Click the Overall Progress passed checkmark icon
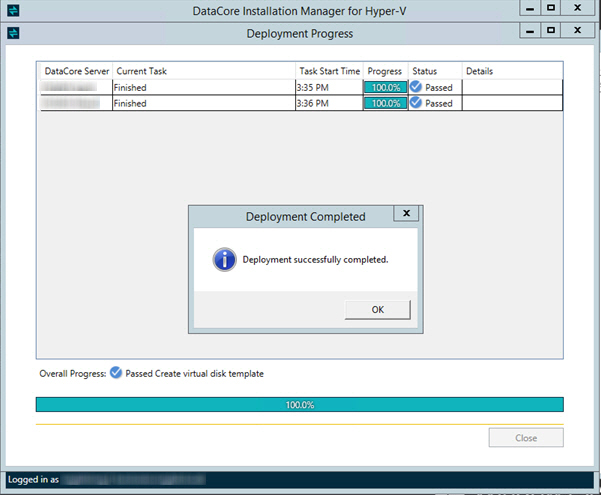 (x=115, y=373)
